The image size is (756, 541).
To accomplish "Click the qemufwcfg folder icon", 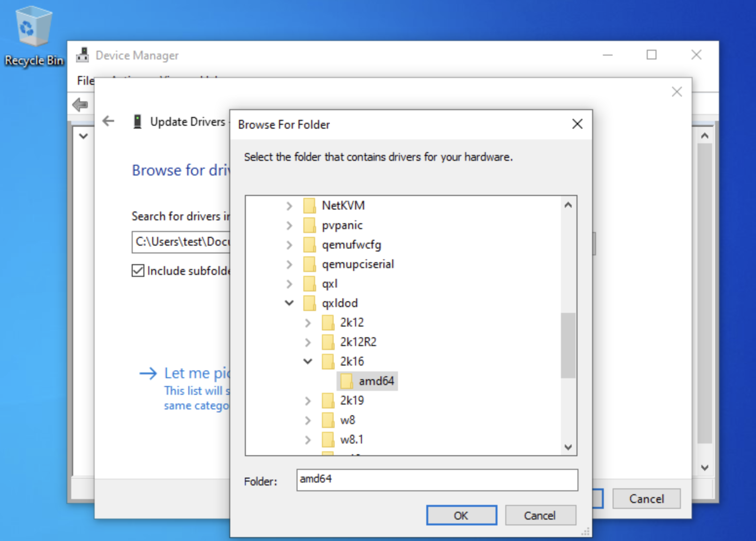I will (x=309, y=245).
